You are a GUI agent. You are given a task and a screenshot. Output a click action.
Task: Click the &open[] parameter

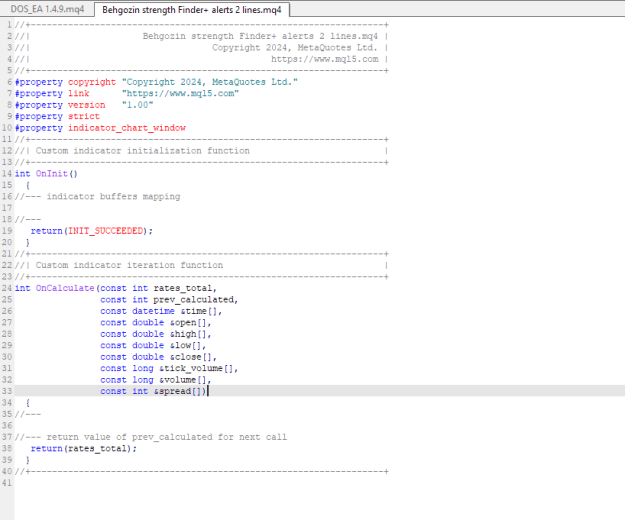click(188, 322)
